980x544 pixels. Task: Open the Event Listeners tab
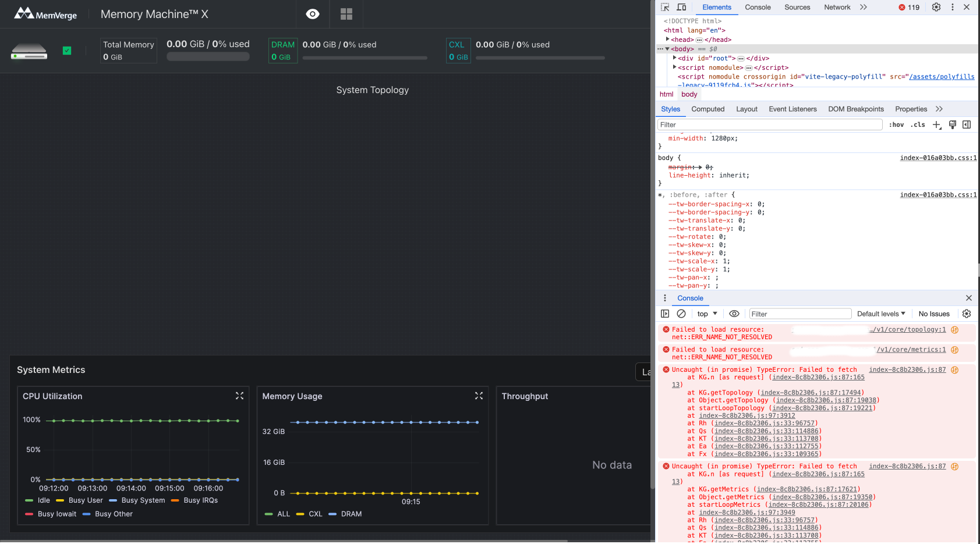coord(793,109)
